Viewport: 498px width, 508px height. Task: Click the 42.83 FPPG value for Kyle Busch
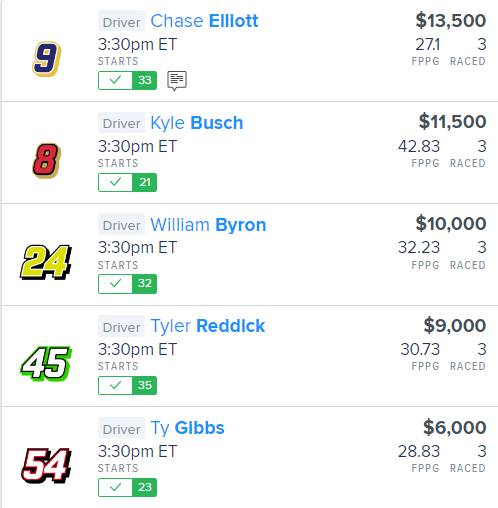tap(419, 146)
